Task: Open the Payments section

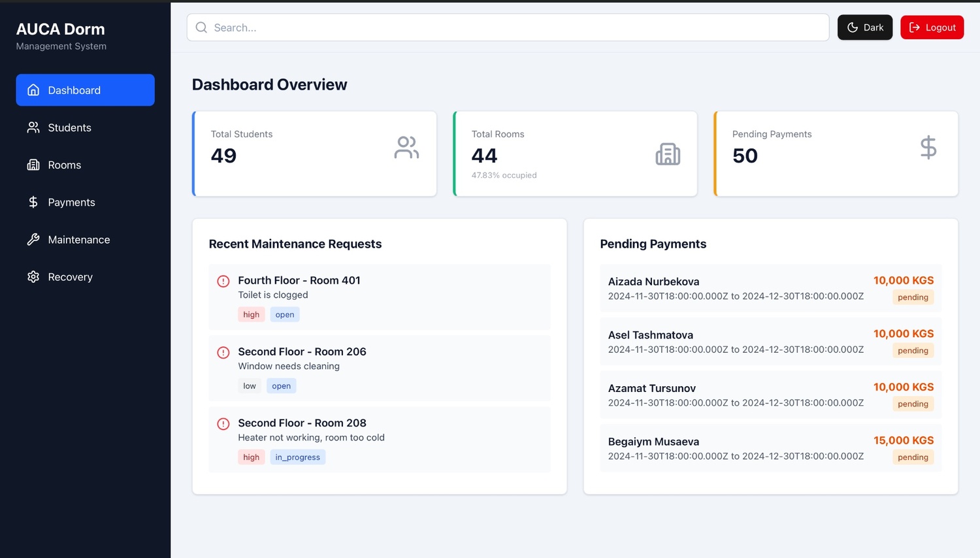Action: click(x=85, y=202)
